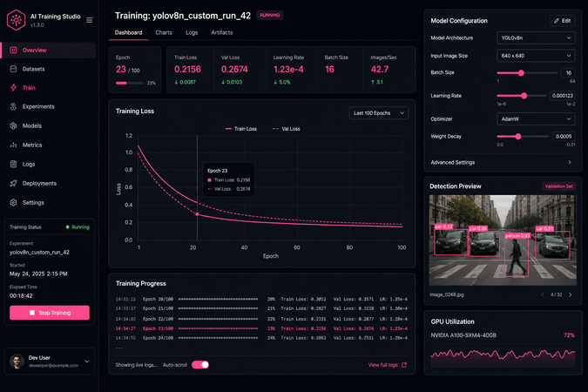Image resolution: width=588 pixels, height=392 pixels.
Task: Click the Train Loss 0.2156 stat
Action: coord(187,70)
